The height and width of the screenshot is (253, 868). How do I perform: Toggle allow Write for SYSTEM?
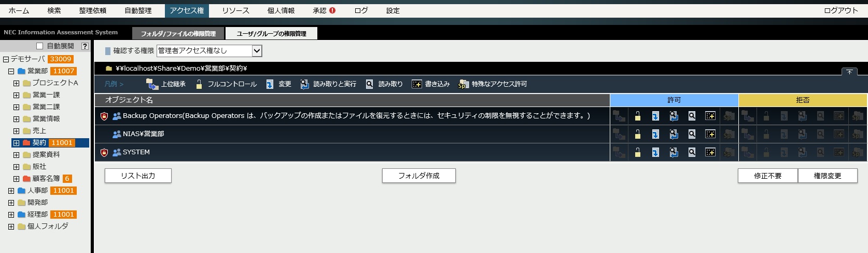(x=710, y=152)
